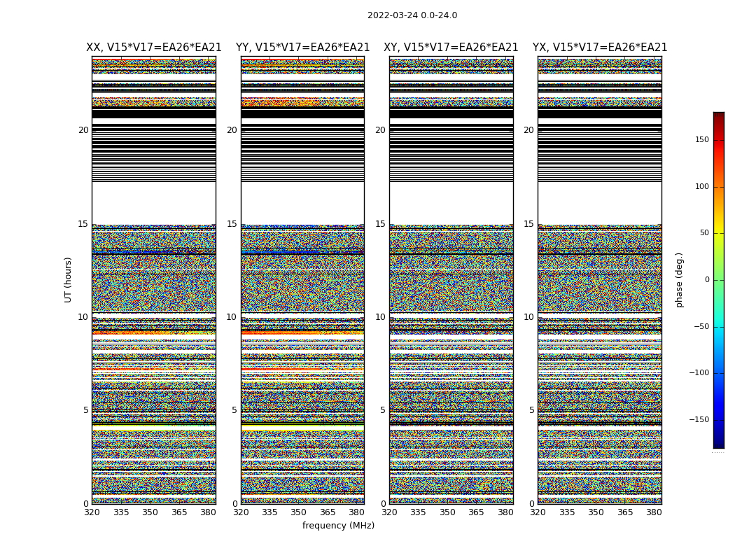Click inside the XX phase waterfall plot
The width and height of the screenshot is (735, 560).
(154, 280)
